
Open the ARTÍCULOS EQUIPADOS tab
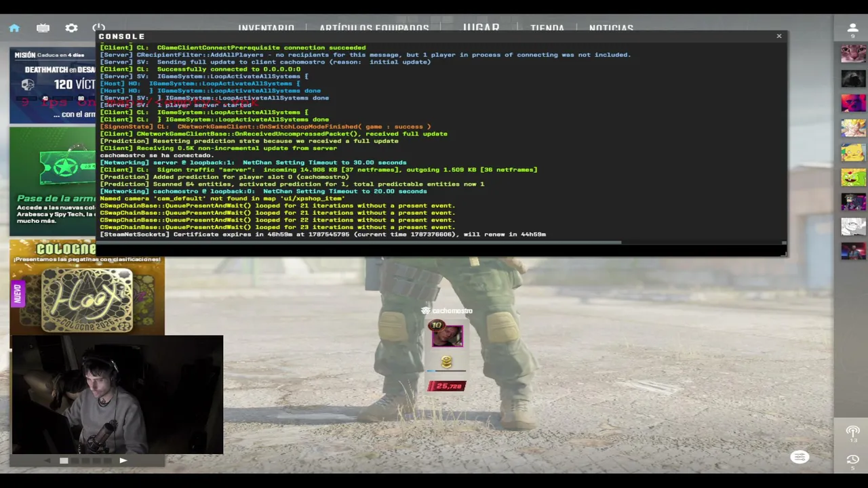tap(374, 28)
